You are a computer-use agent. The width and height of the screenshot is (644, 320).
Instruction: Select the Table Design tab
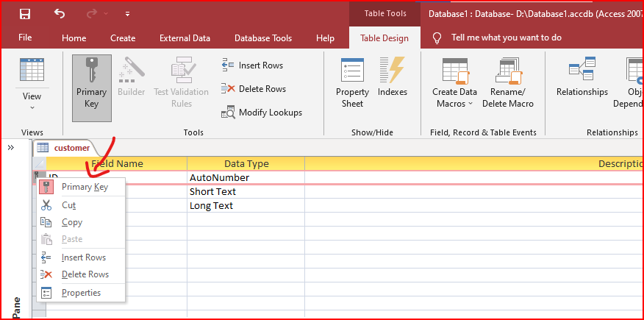[x=384, y=38]
